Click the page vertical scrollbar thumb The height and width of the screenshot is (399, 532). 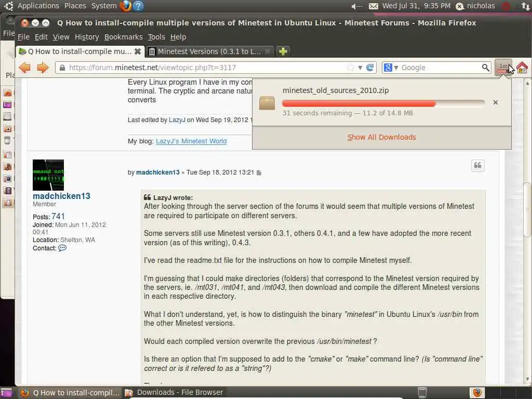pos(527,210)
